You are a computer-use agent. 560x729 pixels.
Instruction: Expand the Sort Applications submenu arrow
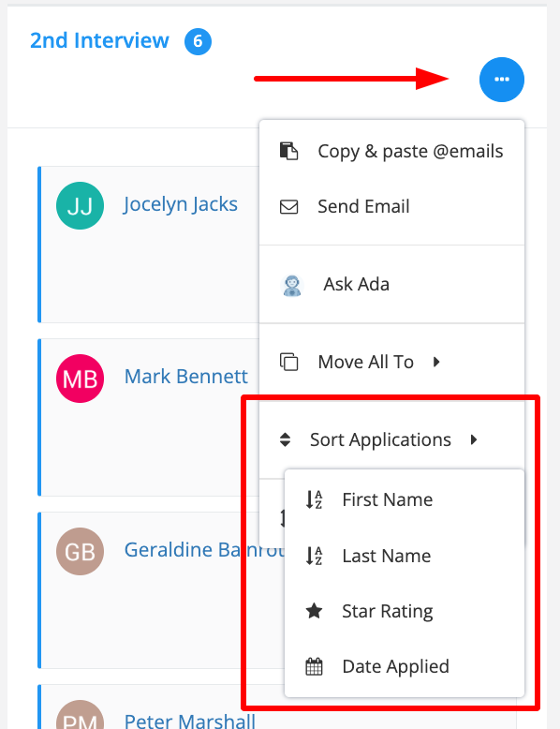click(x=474, y=439)
